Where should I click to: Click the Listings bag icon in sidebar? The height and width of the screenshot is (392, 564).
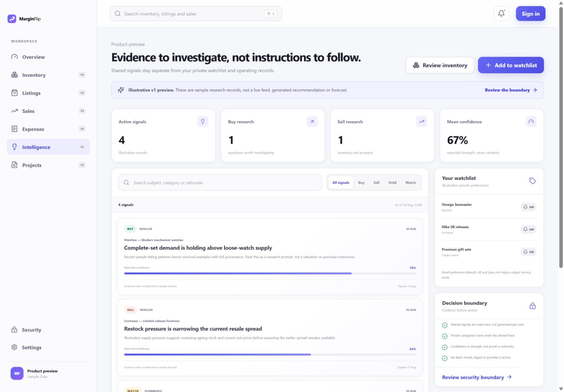[15, 93]
